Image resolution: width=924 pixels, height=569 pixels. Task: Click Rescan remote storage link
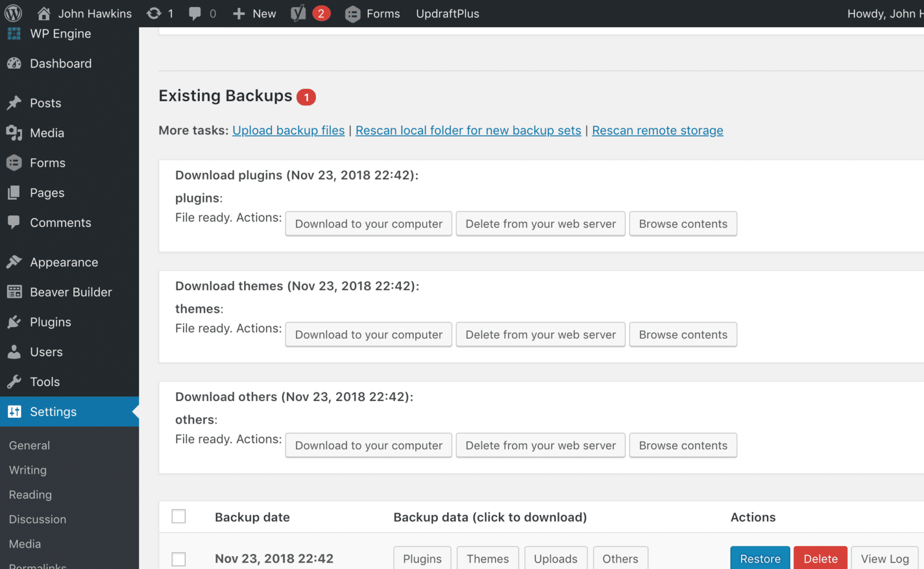657,130
